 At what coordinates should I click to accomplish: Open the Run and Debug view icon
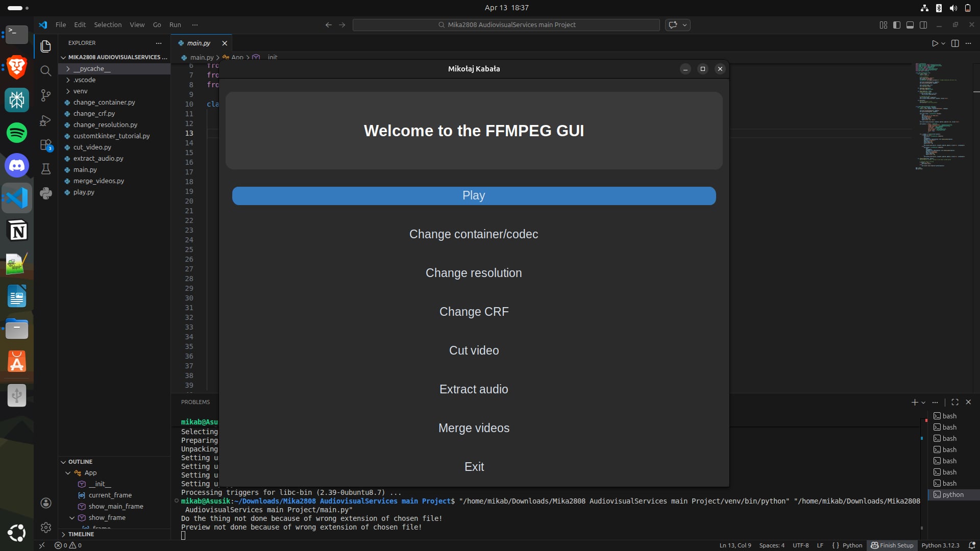click(x=46, y=120)
